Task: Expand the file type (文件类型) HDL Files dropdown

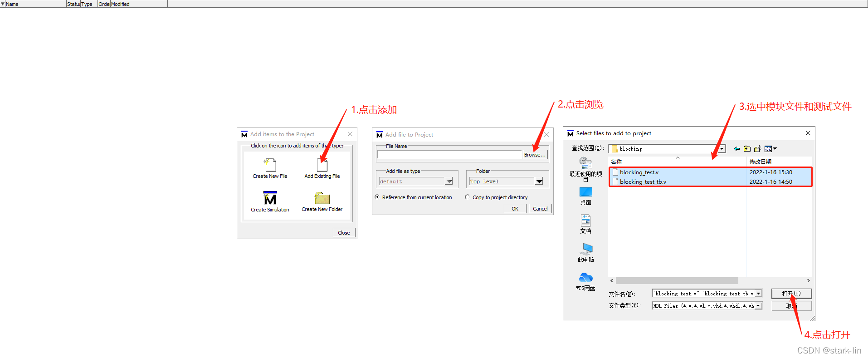Action: [758, 306]
